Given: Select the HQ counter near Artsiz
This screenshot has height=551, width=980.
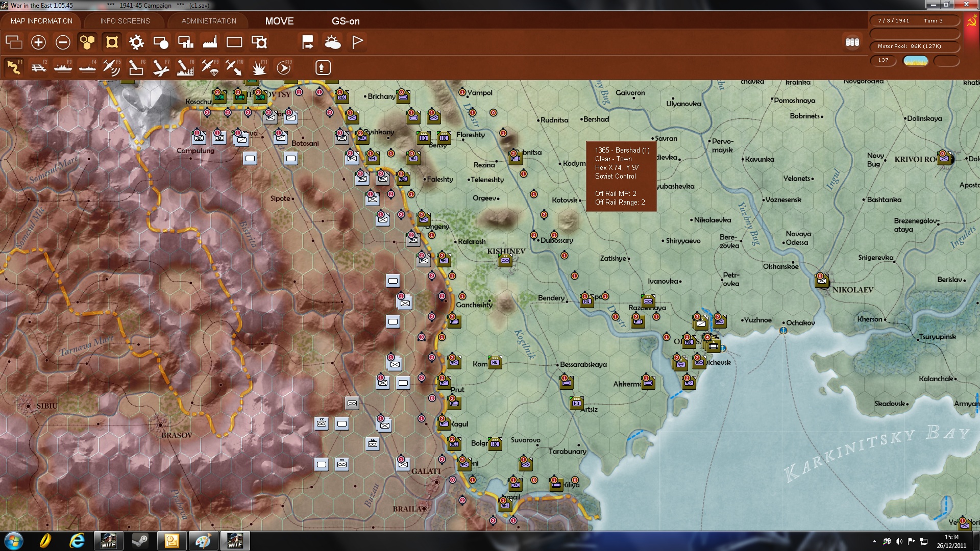Looking at the screenshot, I should point(577,403).
